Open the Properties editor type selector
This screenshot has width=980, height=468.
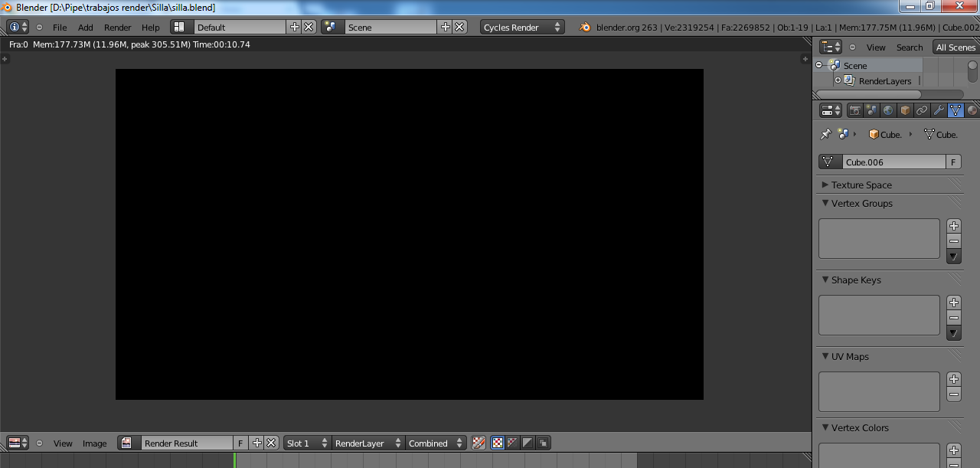point(830,110)
